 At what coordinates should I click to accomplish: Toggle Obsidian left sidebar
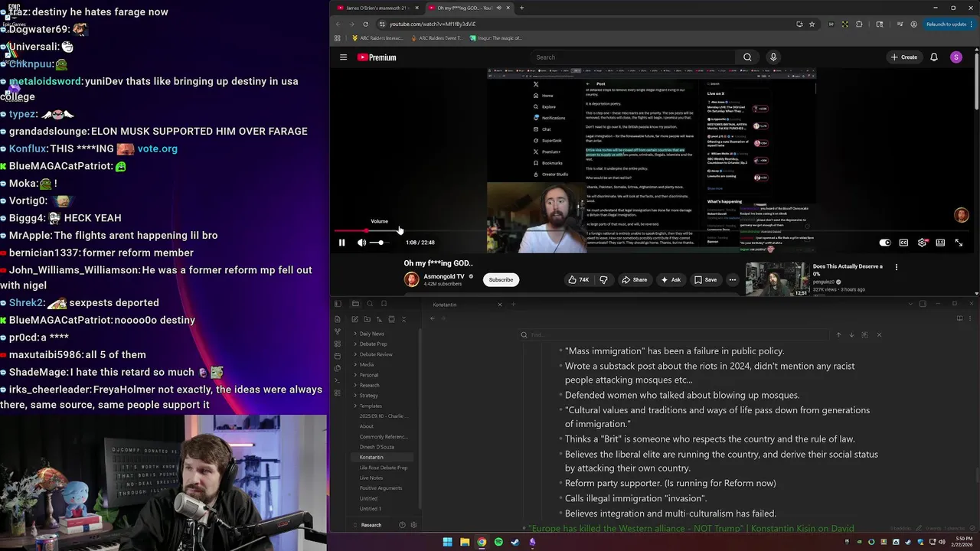click(x=338, y=304)
